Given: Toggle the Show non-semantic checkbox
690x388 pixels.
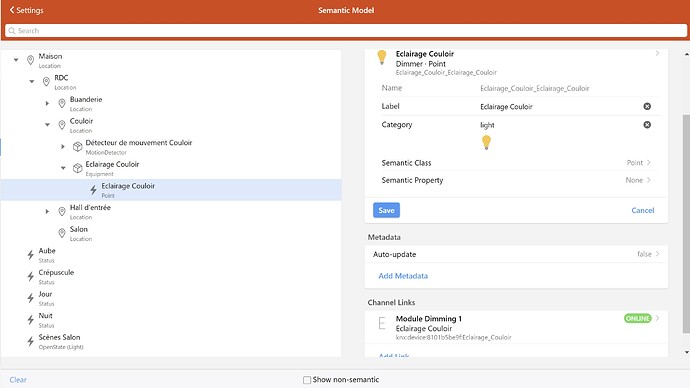Looking at the screenshot, I should [307, 380].
